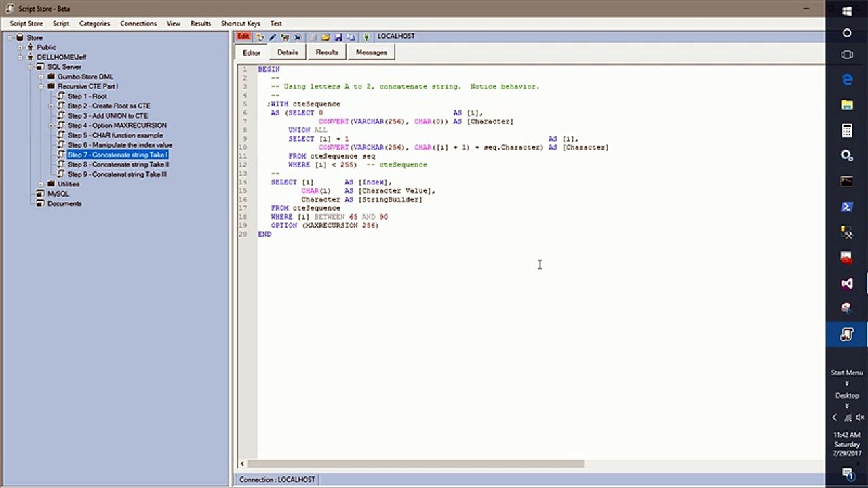Select Step 3 - Add UNION to CTE
Image resolution: width=868 pixels, height=488 pixels.
point(108,116)
